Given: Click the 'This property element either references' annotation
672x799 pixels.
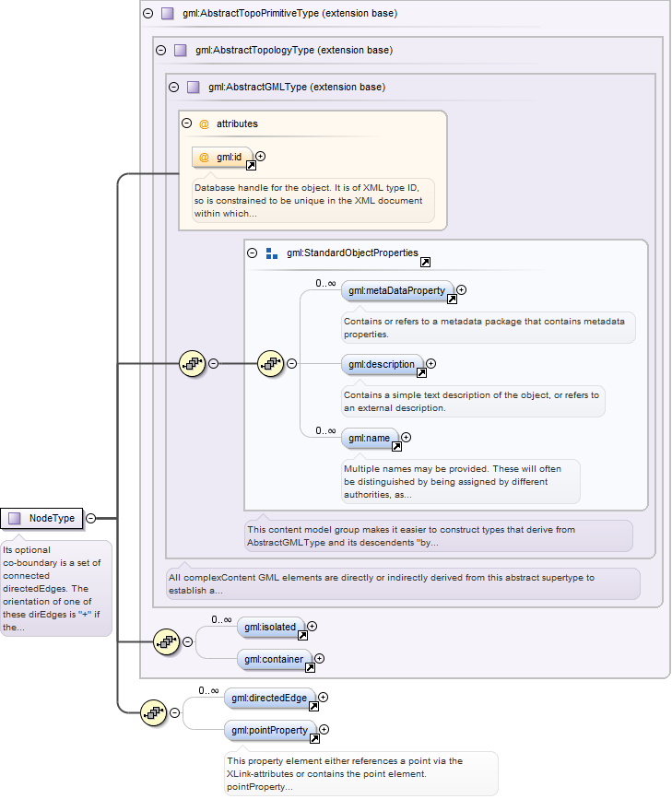Looking at the screenshot, I should [x=361, y=773].
